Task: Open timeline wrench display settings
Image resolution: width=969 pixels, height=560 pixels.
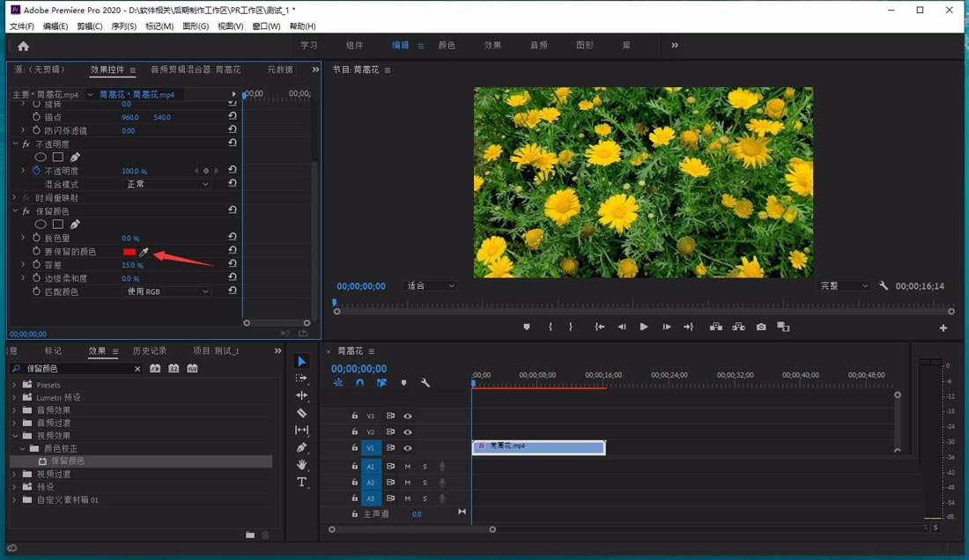Action: 425,383
